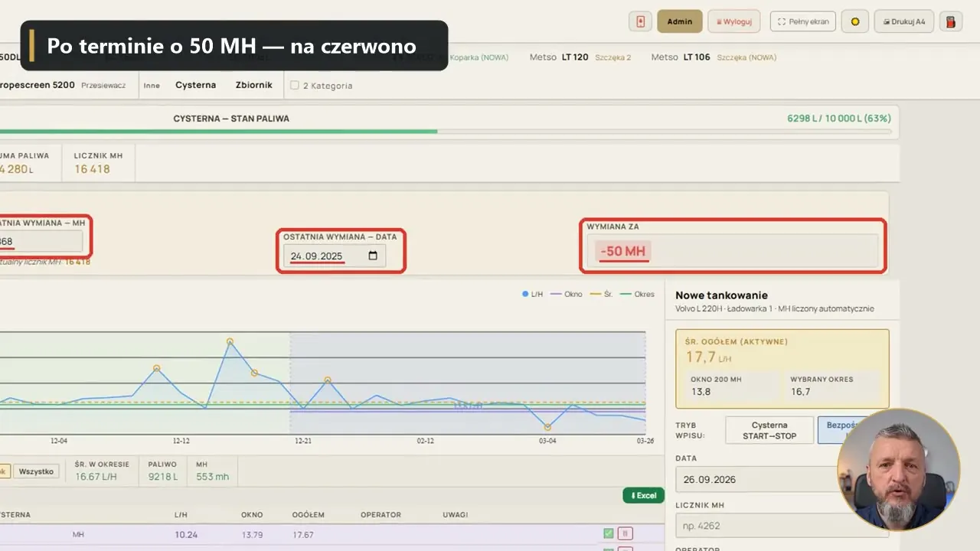Click the 17,7 L/H overall average value

click(x=708, y=357)
